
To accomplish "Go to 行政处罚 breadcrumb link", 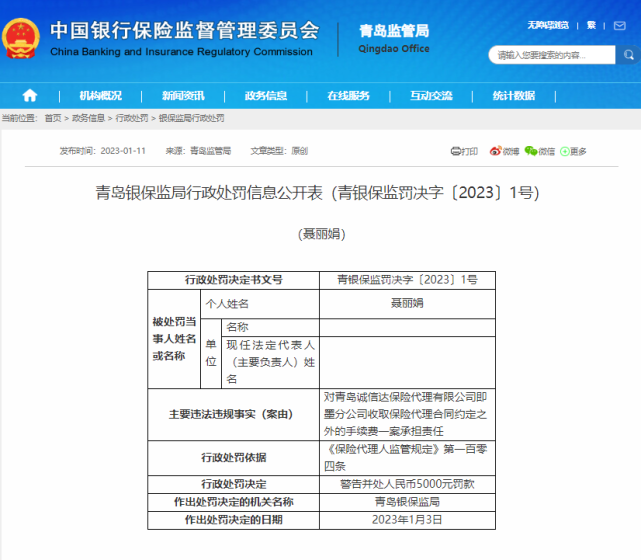I will pyautogui.click(x=132, y=118).
